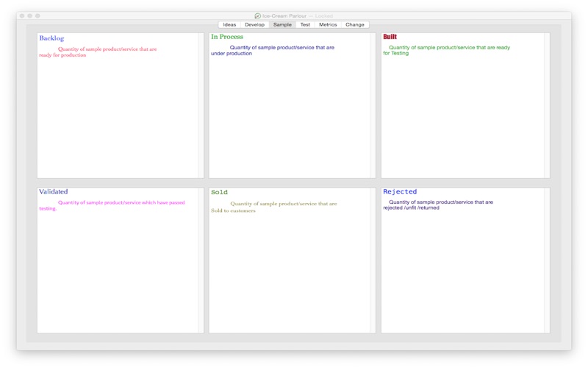
Task: Click the Sold heading
Action: click(x=219, y=192)
